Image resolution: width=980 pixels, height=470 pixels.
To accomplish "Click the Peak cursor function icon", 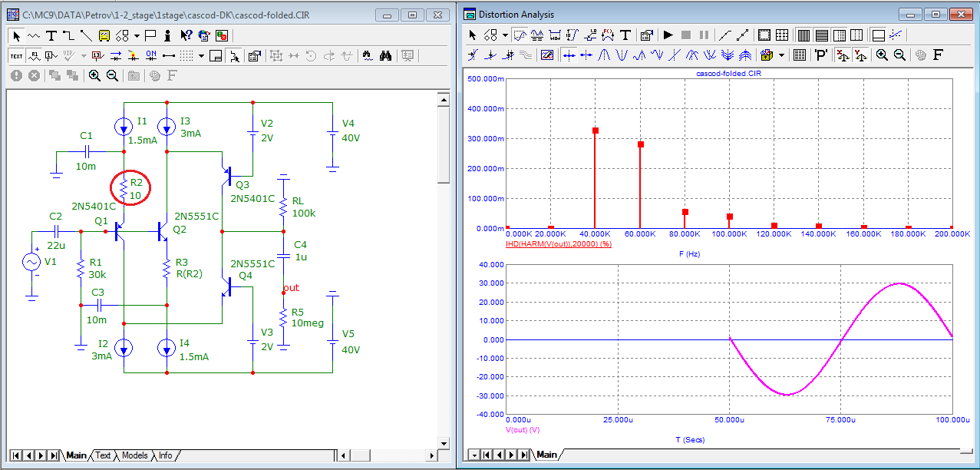I will (x=604, y=55).
